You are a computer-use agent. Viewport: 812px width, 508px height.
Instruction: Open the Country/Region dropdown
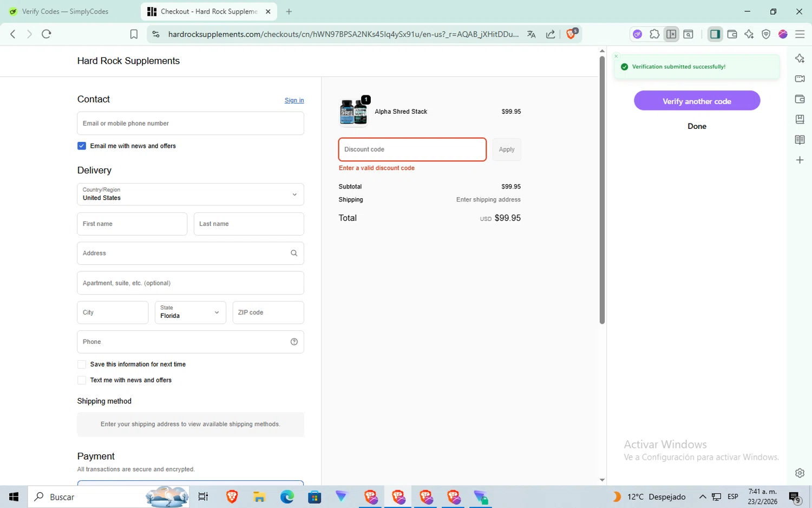coord(191,194)
